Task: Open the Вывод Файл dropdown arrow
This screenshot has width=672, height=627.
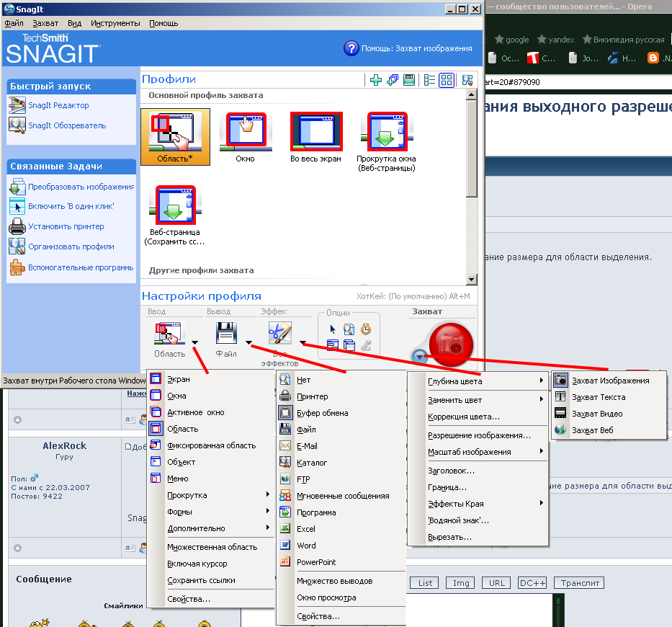Action: [x=249, y=342]
